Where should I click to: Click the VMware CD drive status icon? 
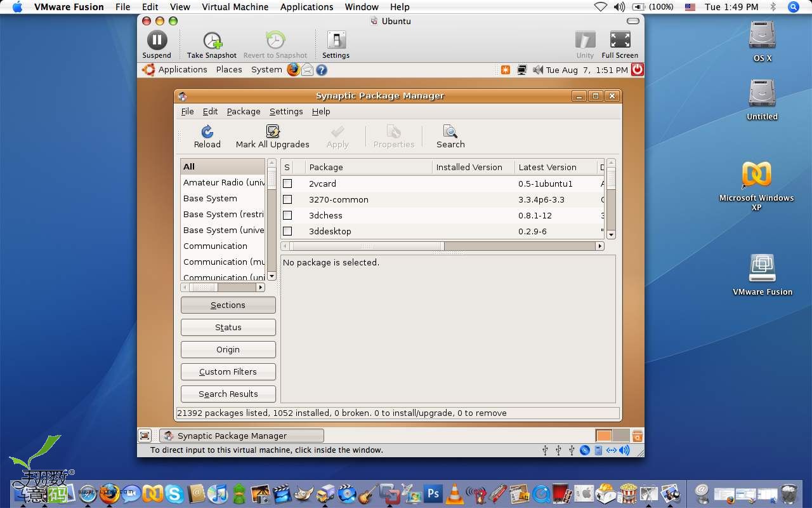tap(585, 450)
